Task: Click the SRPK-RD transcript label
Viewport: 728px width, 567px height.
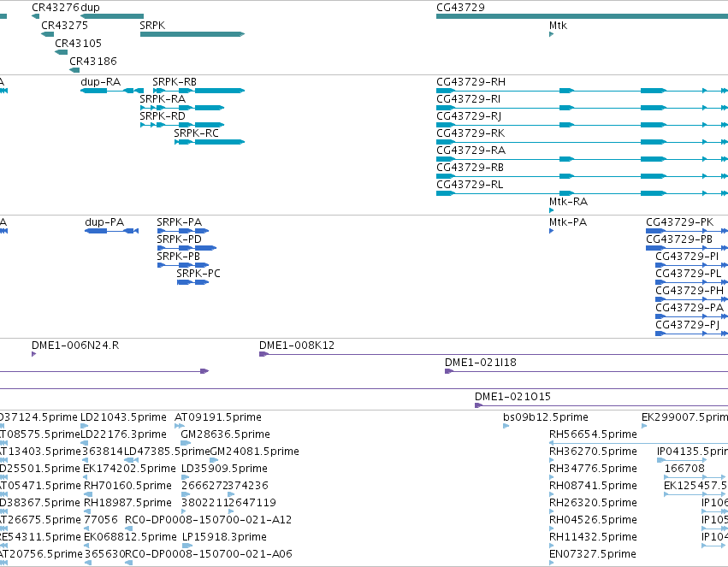Action: (163, 116)
